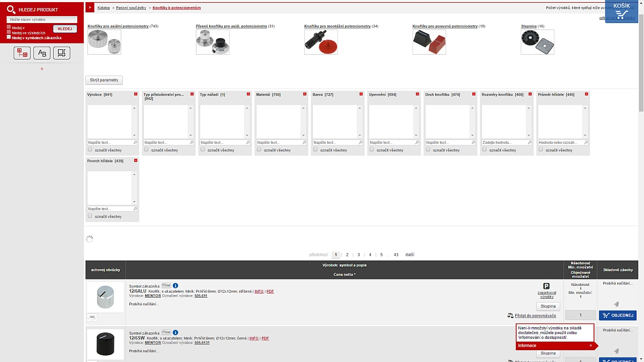Click Skupina button for 12/6ALU

coord(548,307)
